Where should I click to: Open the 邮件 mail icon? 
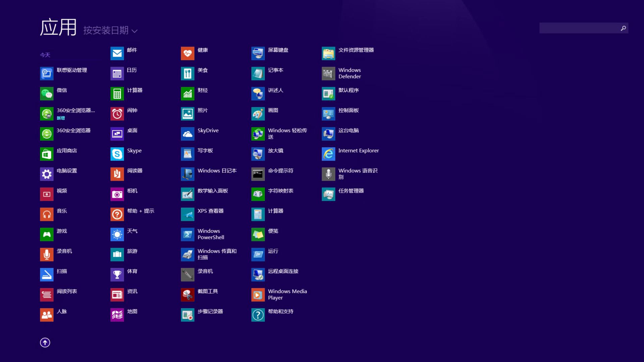pyautogui.click(x=117, y=53)
